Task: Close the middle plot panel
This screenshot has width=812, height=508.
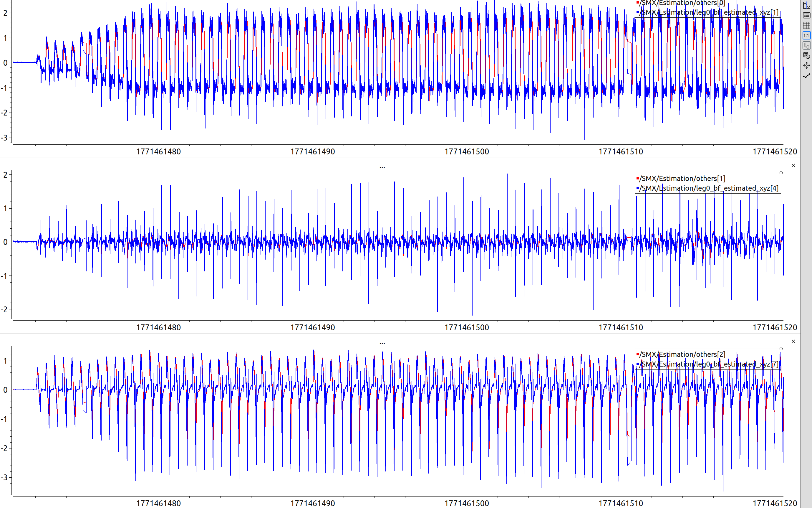Action: 793,165
